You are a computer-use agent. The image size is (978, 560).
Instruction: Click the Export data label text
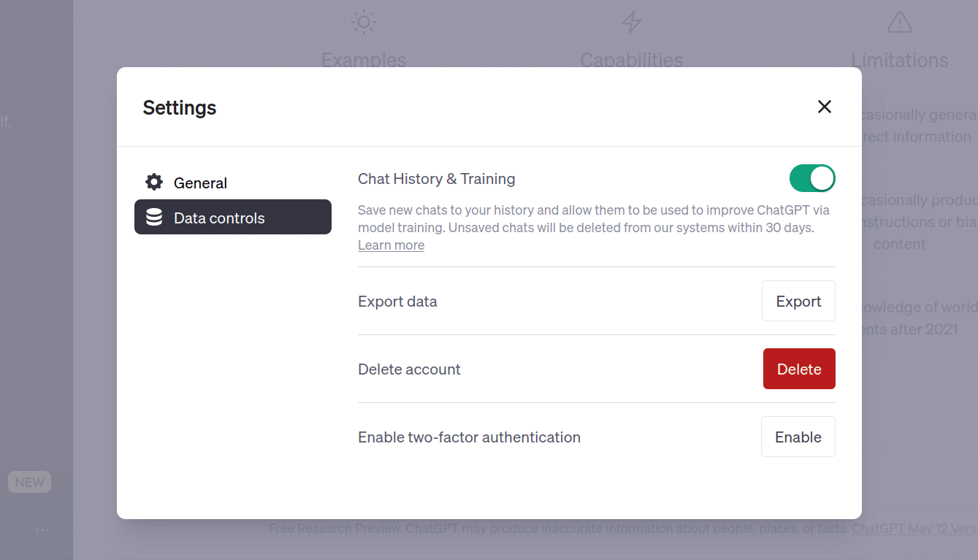[397, 302]
